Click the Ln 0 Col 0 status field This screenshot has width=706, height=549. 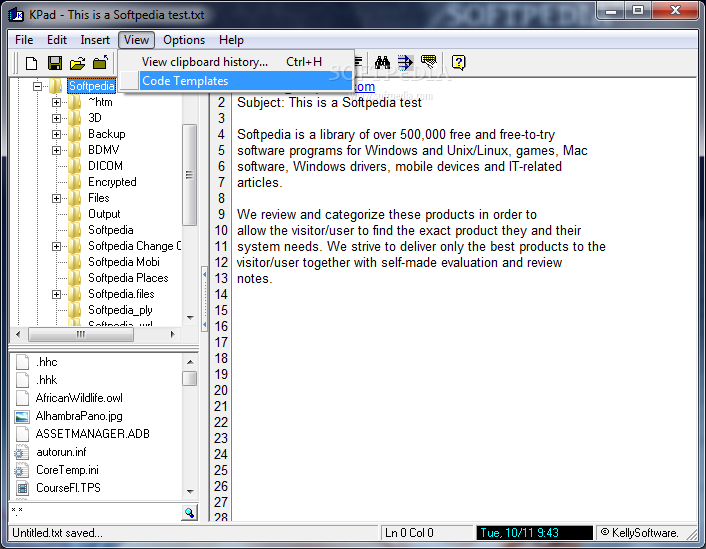[x=426, y=533]
